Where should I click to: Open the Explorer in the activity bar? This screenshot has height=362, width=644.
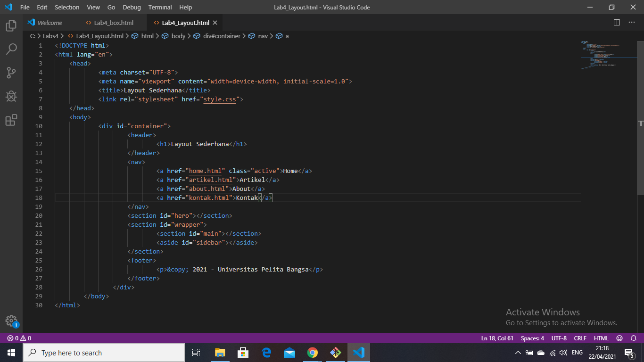click(10, 26)
